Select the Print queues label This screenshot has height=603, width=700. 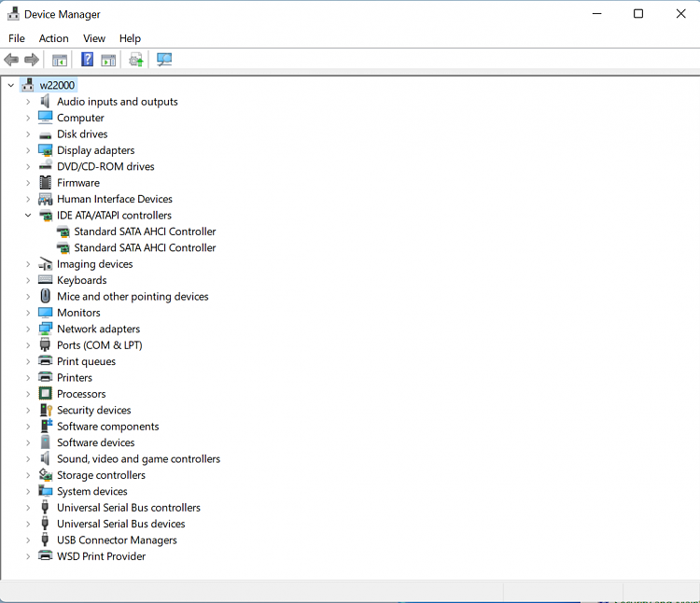point(86,361)
